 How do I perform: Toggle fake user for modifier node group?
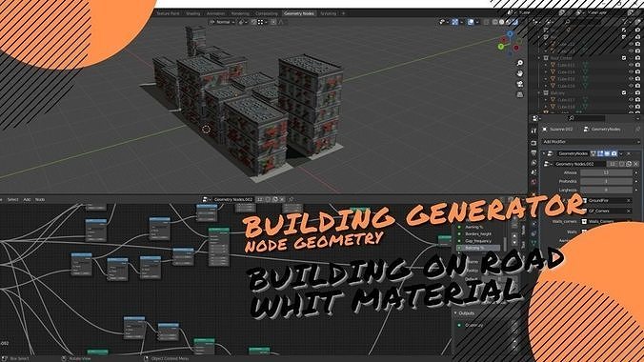tap(622, 164)
